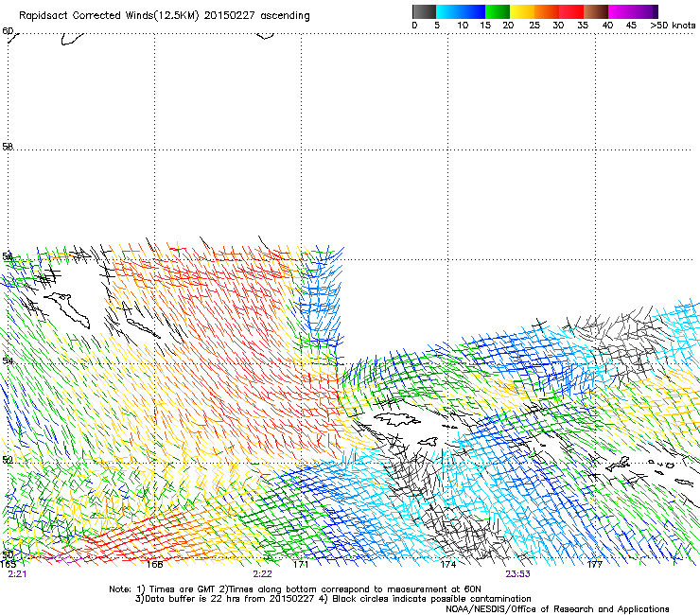Click the 'Data buffer is 22 hrs' note line
The height and width of the screenshot is (615, 700).
point(333,599)
